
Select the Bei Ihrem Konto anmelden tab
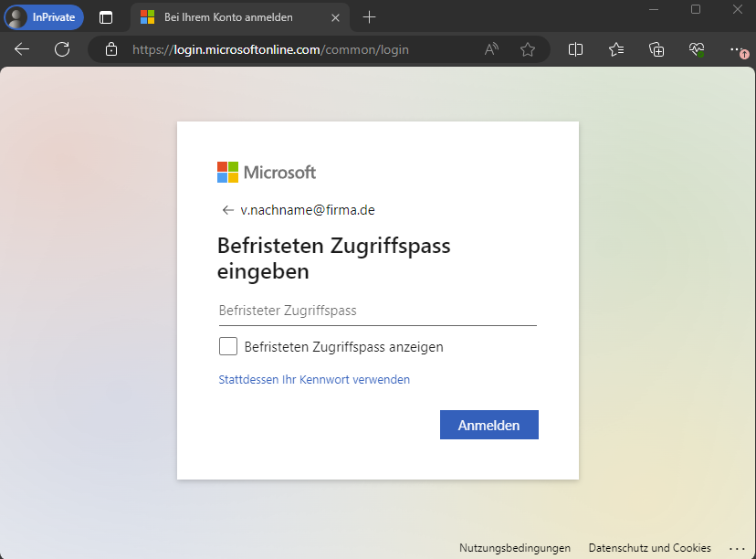pos(228,17)
